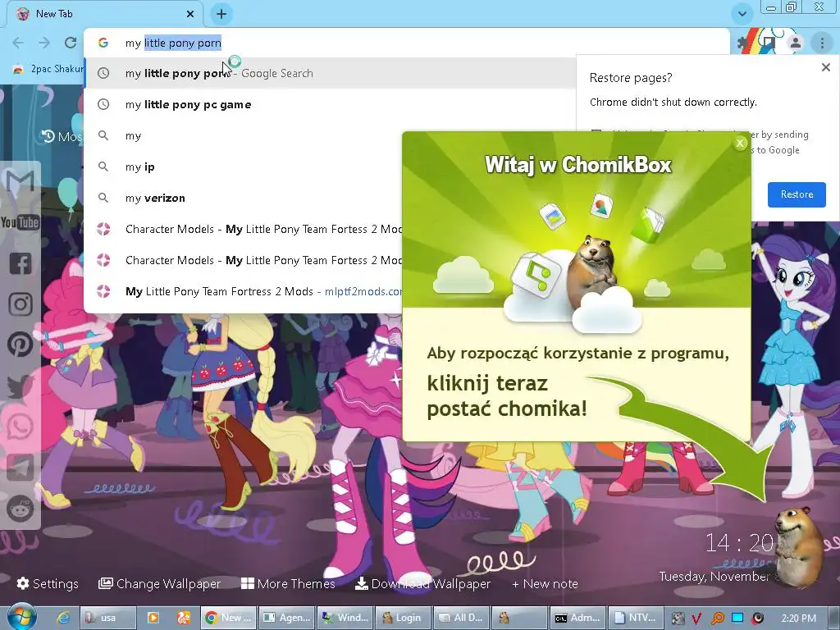Viewport: 840px width, 630px height.
Task: Launch Internet Explorer from the taskbar
Action: [x=63, y=618]
